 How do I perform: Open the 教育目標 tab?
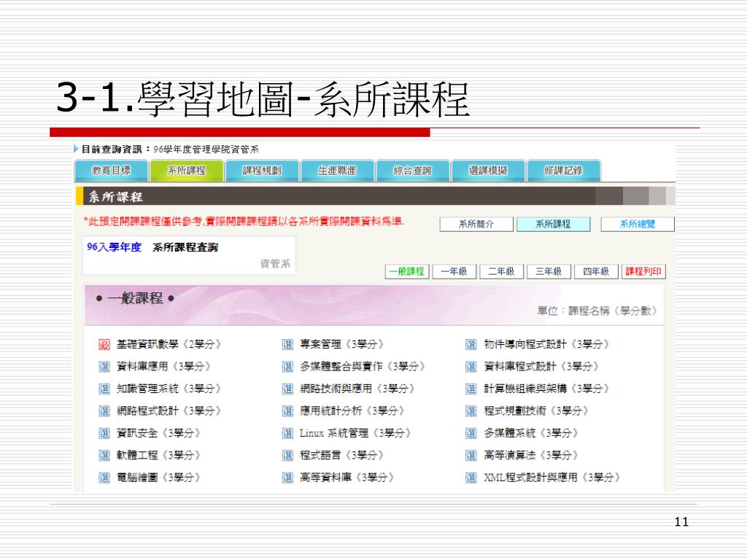pyautogui.click(x=111, y=171)
